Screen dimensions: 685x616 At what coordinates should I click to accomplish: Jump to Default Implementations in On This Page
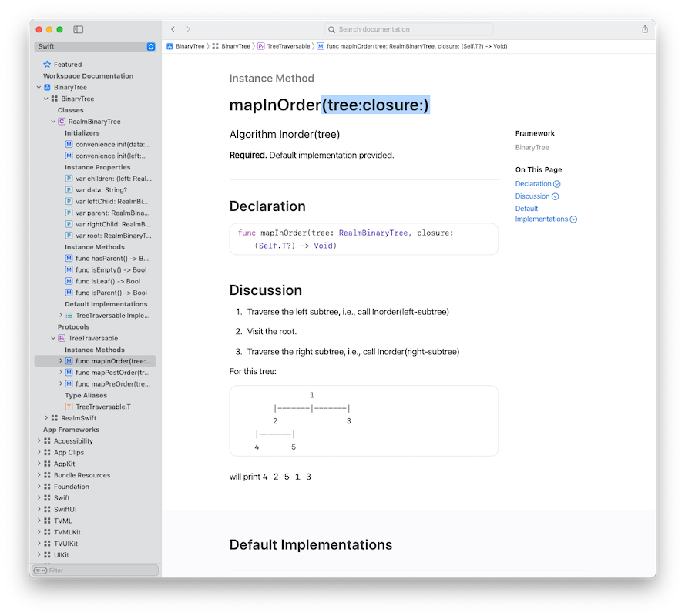click(546, 214)
